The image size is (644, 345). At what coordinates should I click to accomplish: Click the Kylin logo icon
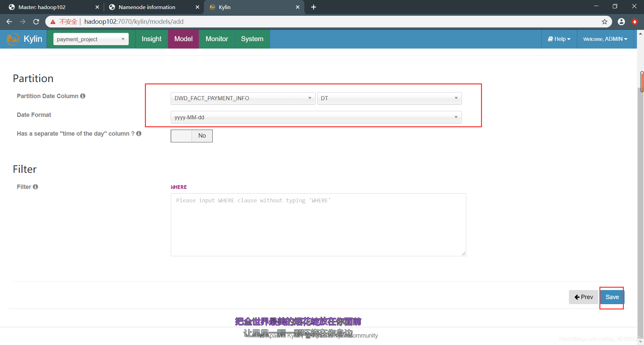coord(13,39)
